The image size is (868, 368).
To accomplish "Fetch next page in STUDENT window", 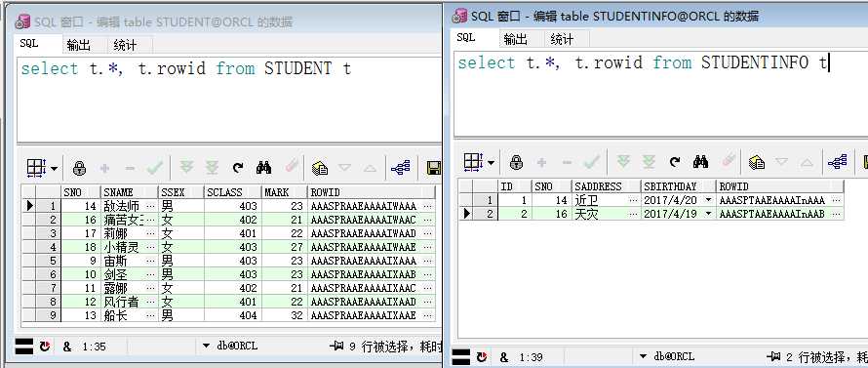I will 186,167.
